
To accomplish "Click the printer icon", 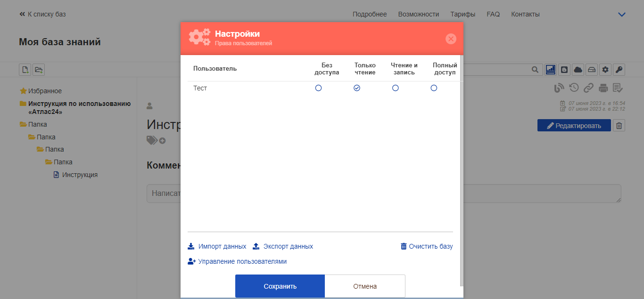I will coord(603,88).
